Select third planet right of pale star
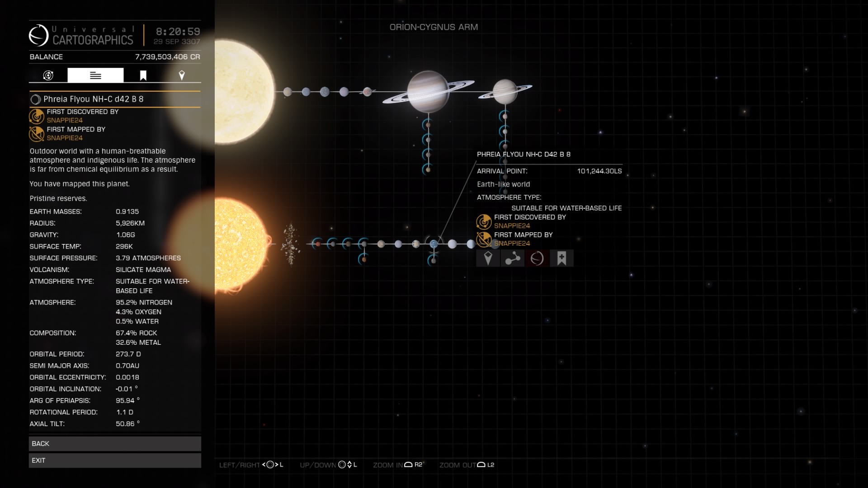 [325, 92]
